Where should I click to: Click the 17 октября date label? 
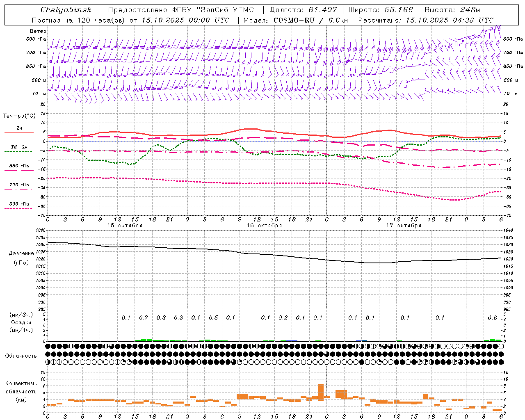pos(404,226)
